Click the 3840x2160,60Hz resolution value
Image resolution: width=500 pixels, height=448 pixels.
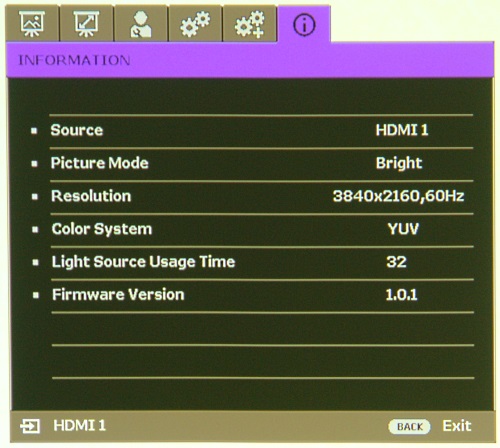click(x=399, y=196)
